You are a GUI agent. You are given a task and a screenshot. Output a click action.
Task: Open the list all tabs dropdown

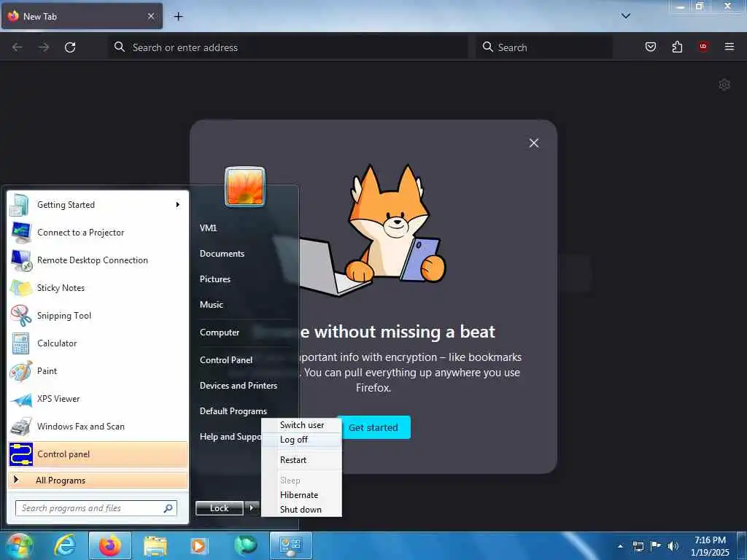[x=626, y=16]
